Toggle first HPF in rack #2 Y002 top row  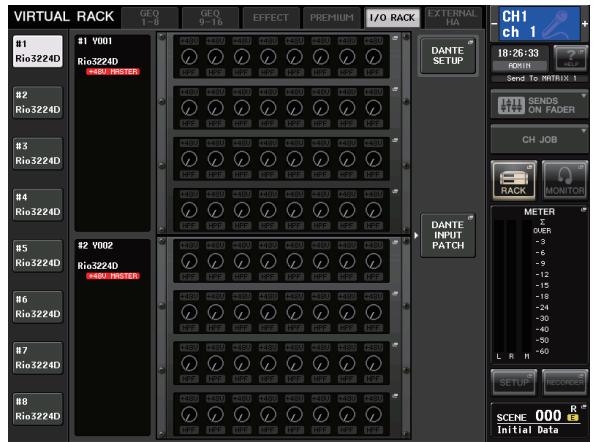coord(189,277)
